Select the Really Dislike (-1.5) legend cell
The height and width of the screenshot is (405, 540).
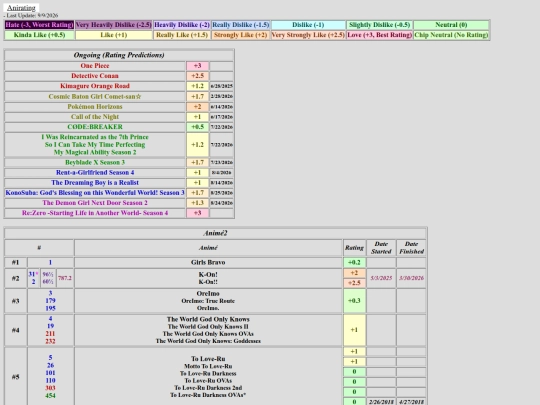[241, 25]
